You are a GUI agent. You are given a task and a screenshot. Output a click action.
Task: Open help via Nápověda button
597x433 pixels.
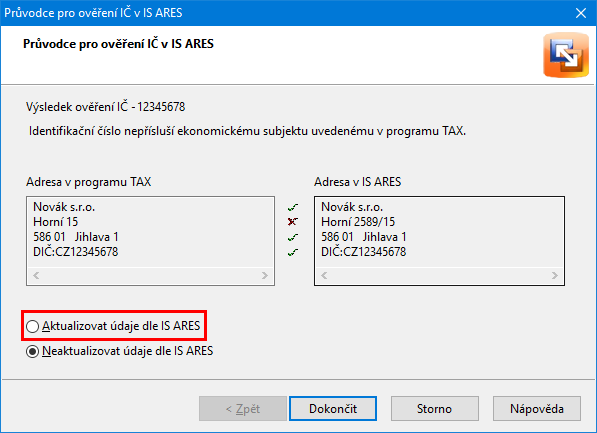click(x=537, y=409)
